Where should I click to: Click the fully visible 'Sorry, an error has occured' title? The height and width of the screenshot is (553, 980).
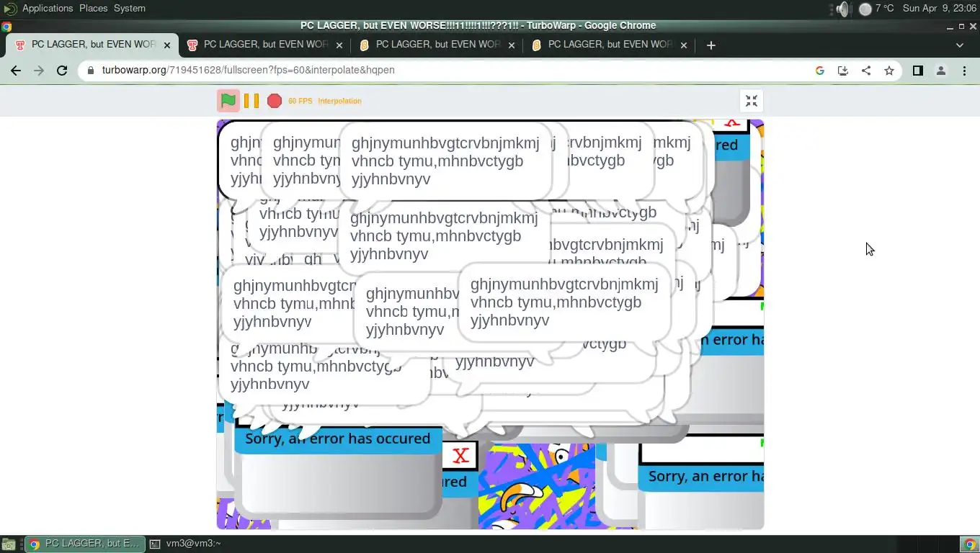[x=337, y=439]
